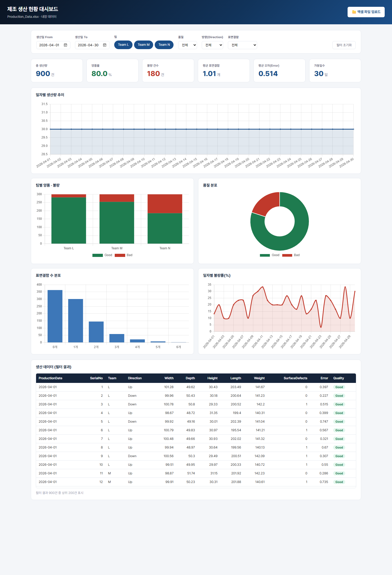Toggle the Team L filter chip

tap(123, 45)
